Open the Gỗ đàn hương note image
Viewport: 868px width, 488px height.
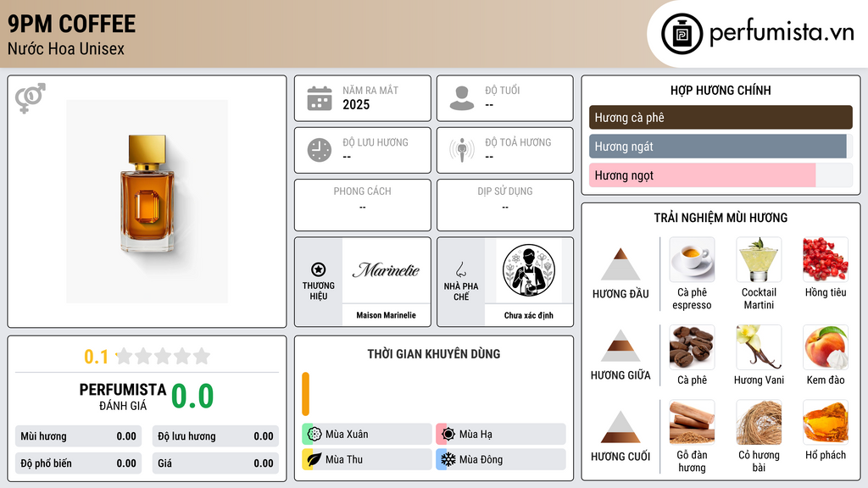tap(692, 422)
